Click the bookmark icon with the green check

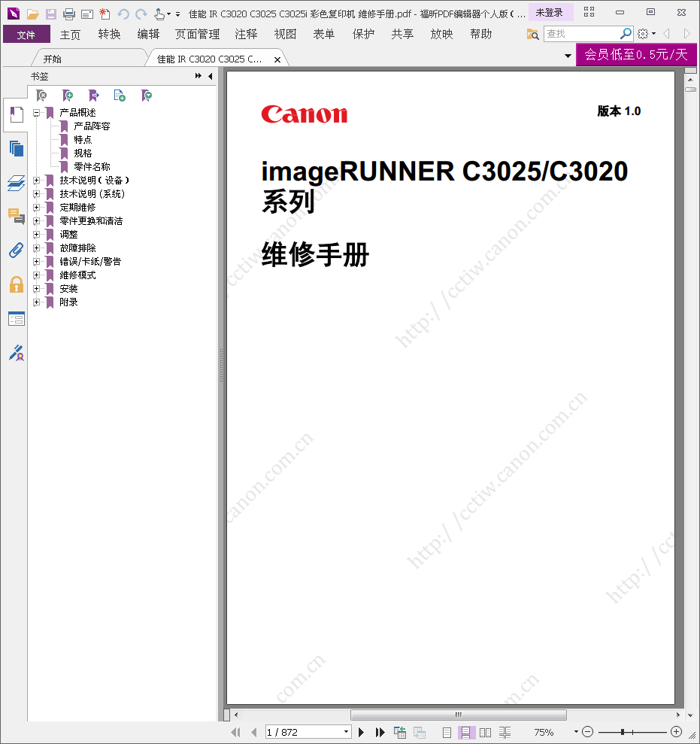tap(146, 96)
